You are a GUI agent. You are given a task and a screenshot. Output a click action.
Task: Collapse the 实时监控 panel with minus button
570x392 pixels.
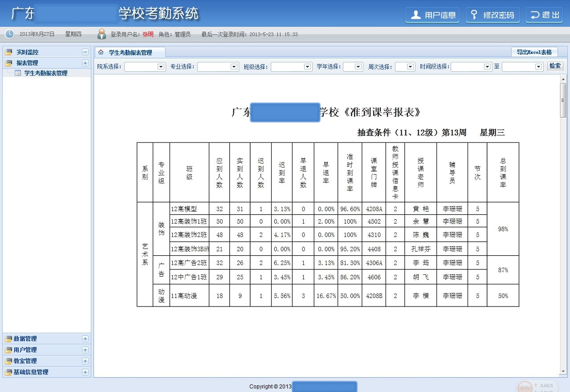point(85,52)
